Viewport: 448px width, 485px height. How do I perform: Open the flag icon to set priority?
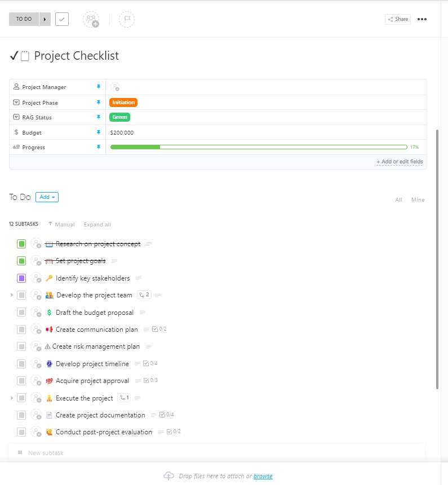pos(126,19)
